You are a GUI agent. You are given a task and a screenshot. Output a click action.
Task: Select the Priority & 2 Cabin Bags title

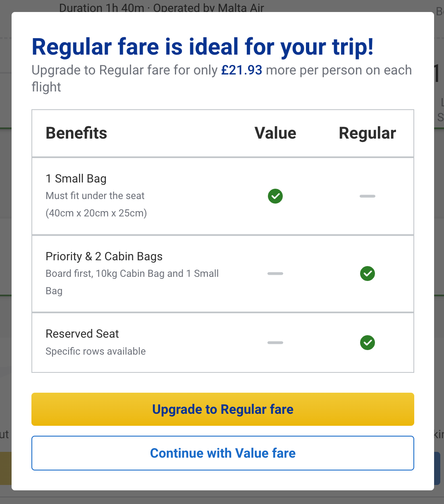tap(104, 257)
